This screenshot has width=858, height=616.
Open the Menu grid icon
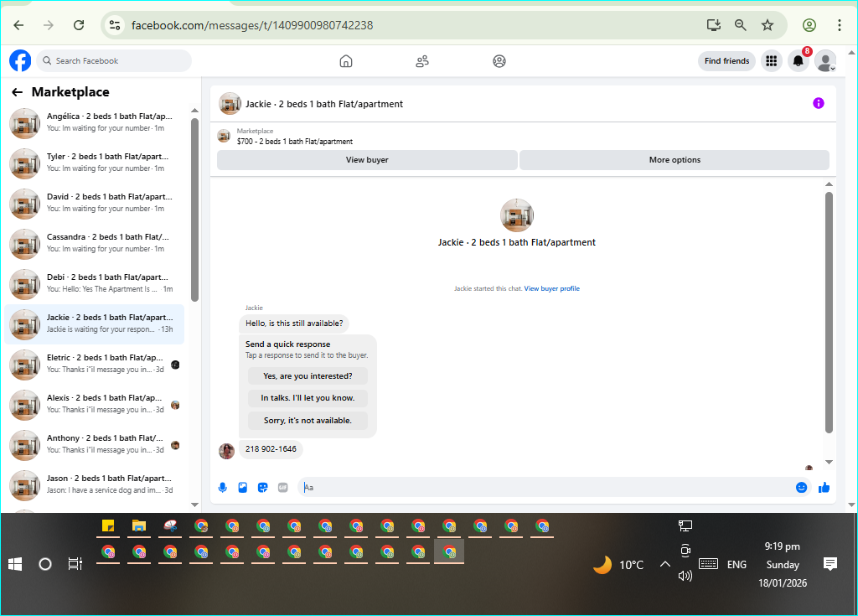(x=771, y=61)
